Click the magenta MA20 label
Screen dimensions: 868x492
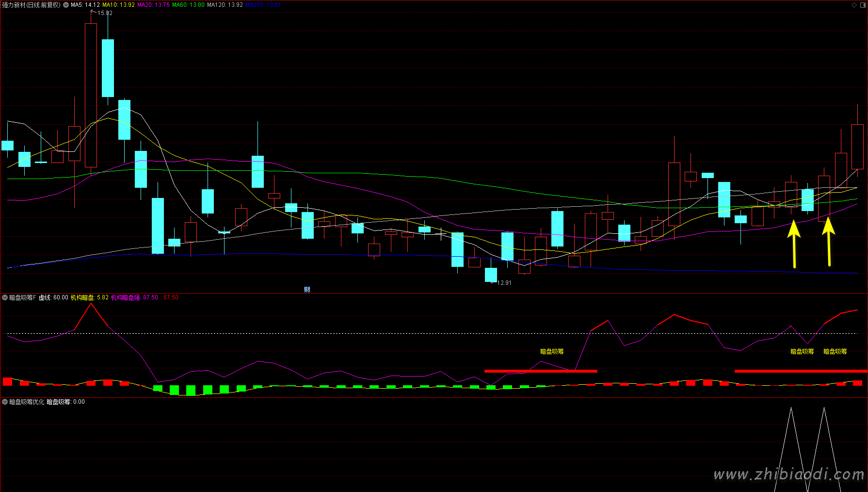pos(153,5)
